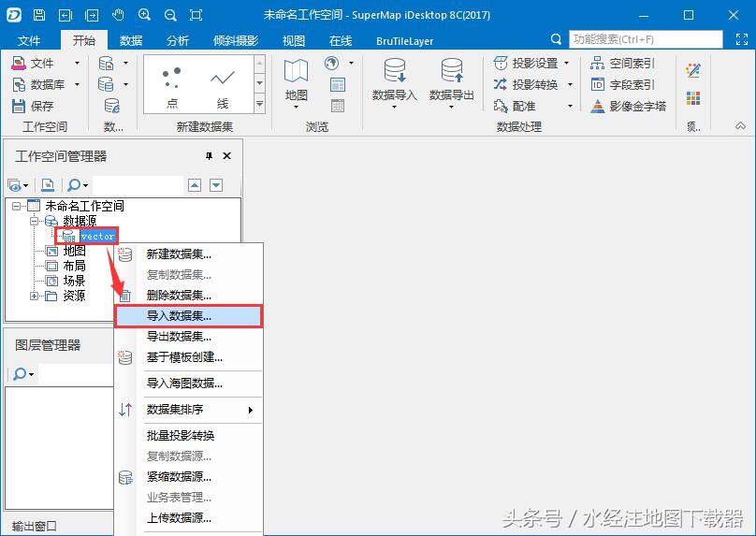756x536 pixels.
Task: Click the 保存 save workspace button
Action: coord(33,106)
